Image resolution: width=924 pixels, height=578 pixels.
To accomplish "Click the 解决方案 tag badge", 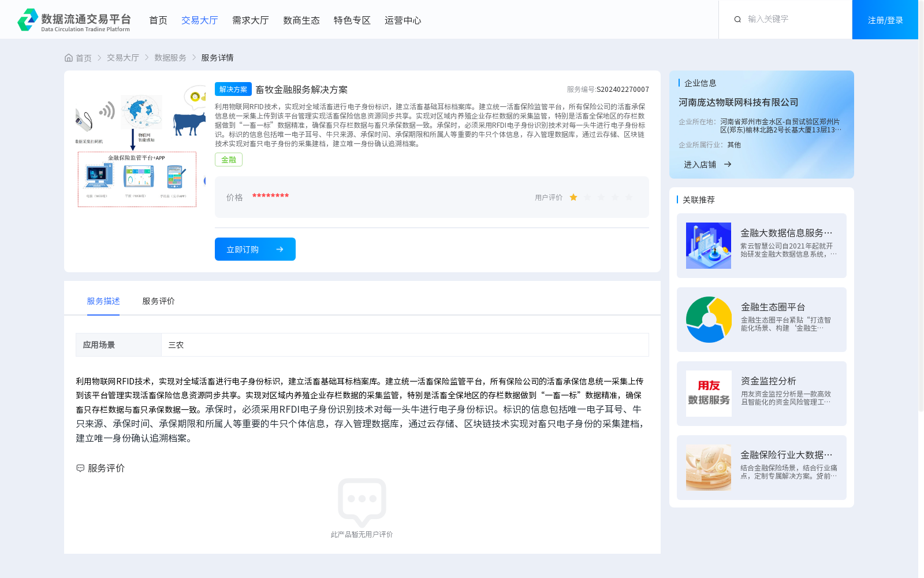I will (x=233, y=89).
